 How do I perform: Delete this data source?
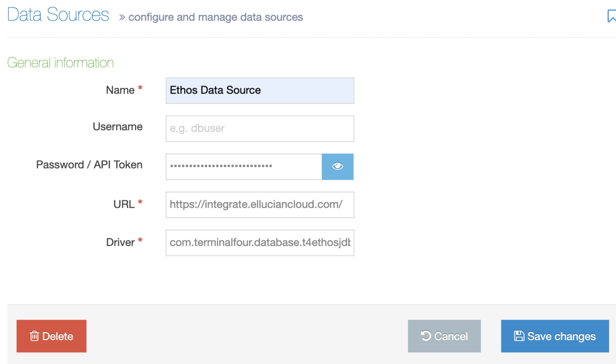pos(51,336)
